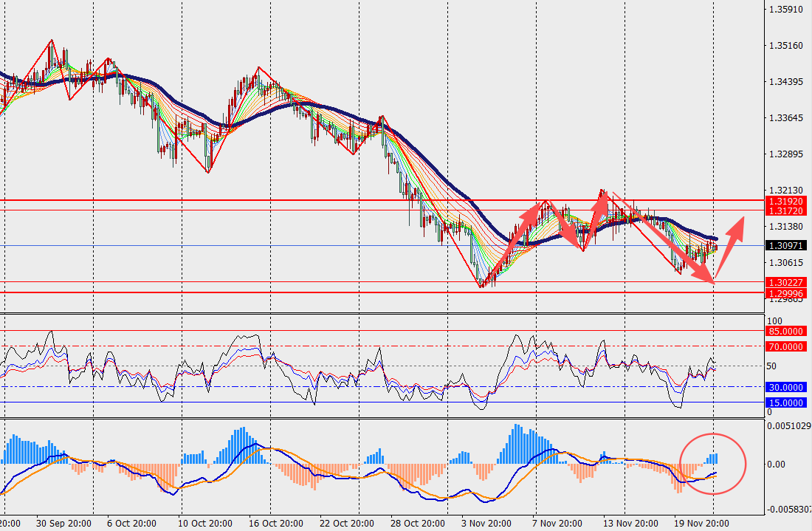Click the black 1.30971 current price label
The width and height of the screenshot is (812, 531).
click(785, 245)
